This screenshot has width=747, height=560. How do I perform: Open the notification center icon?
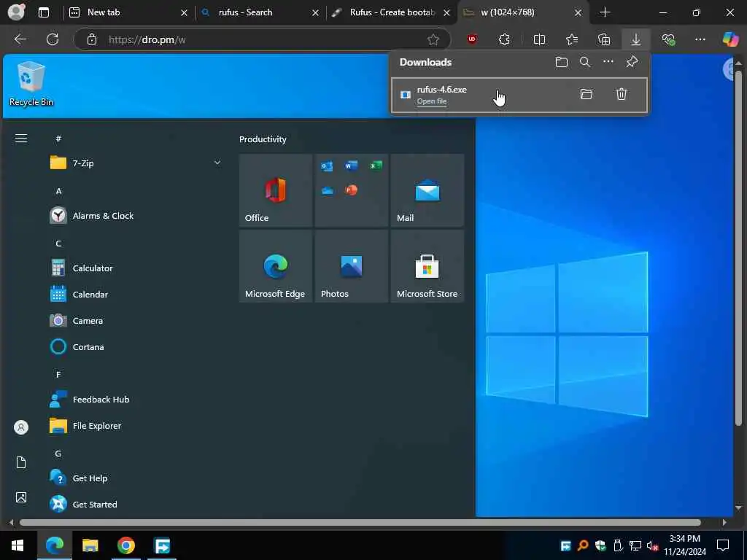click(723, 545)
